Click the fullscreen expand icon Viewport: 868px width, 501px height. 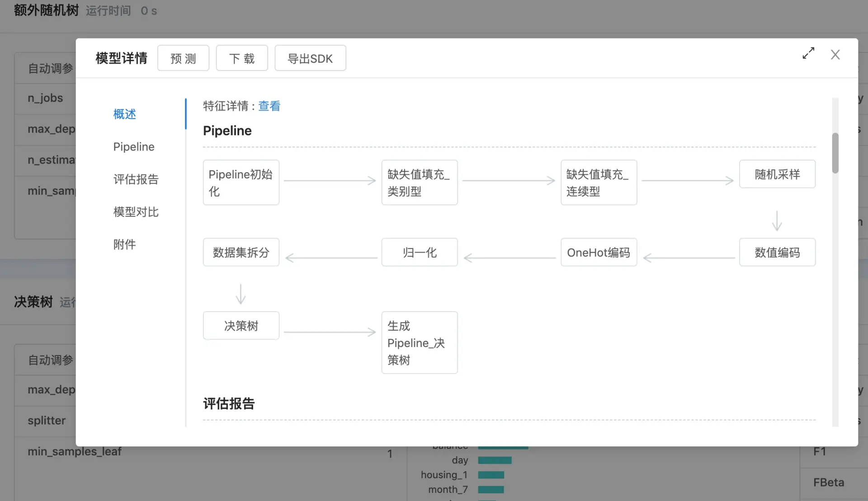(x=808, y=53)
